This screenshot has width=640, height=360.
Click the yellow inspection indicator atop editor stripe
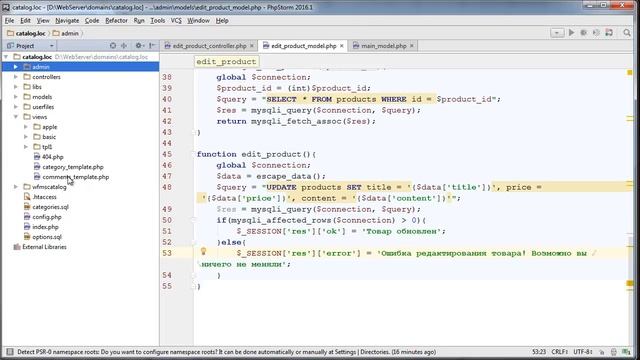coord(630,72)
